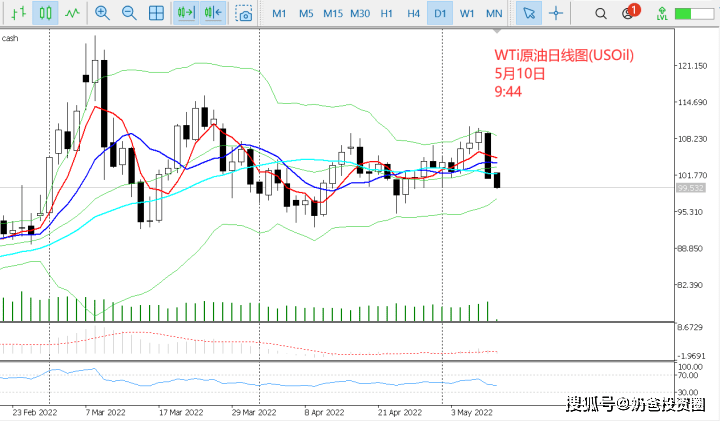Select the bar chart type icon
Screen dimensions: 720x421
coord(18,13)
